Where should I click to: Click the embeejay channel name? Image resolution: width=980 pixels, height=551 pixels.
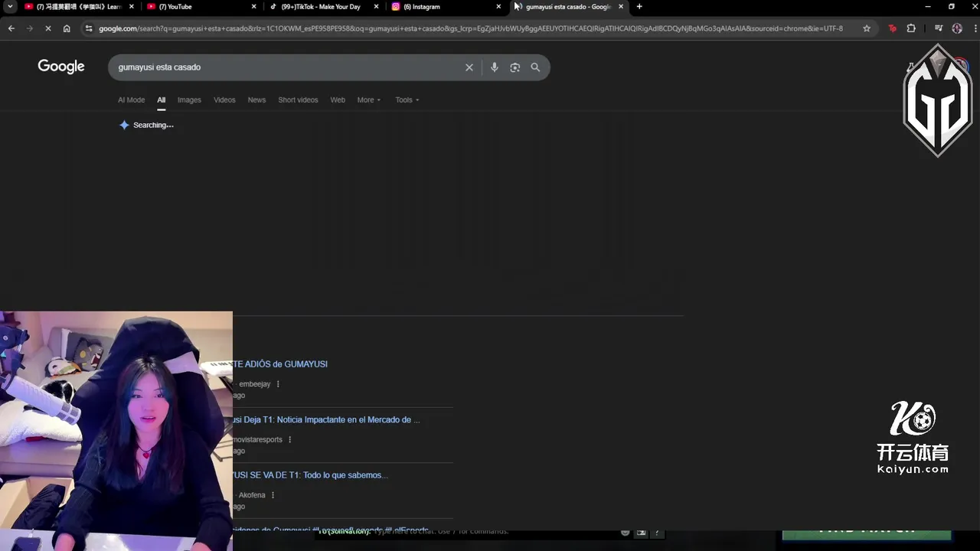click(x=254, y=384)
